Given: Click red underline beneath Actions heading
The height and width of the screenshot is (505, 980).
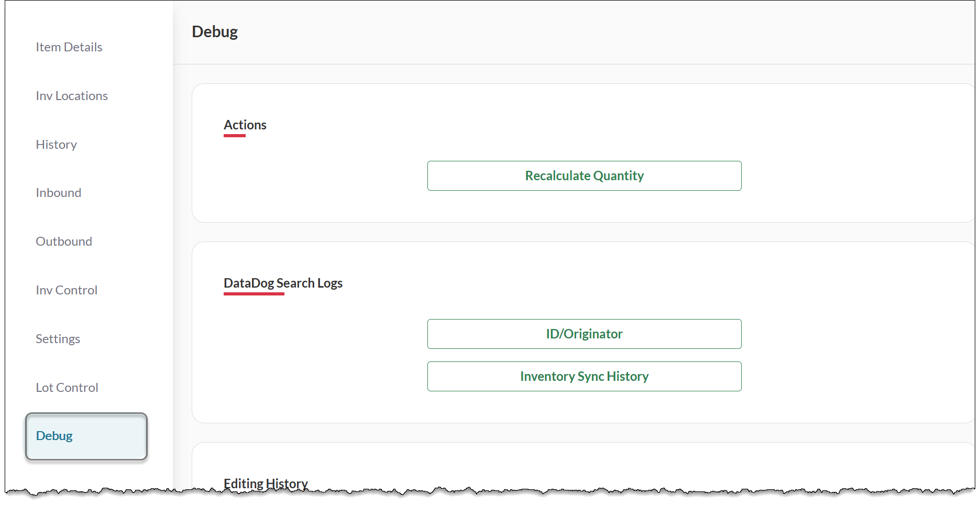Looking at the screenshot, I should pyautogui.click(x=235, y=136).
